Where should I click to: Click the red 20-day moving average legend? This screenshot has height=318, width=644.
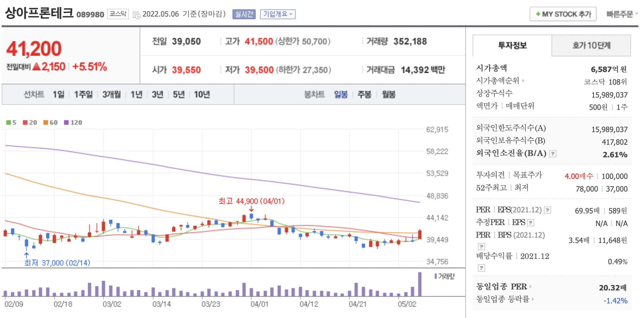click(30, 122)
